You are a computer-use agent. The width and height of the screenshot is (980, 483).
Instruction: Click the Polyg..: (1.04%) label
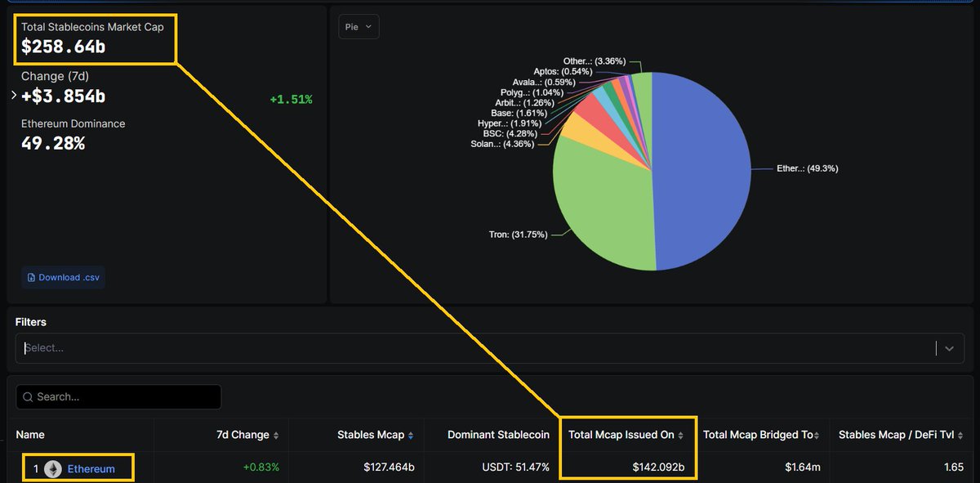(x=532, y=92)
